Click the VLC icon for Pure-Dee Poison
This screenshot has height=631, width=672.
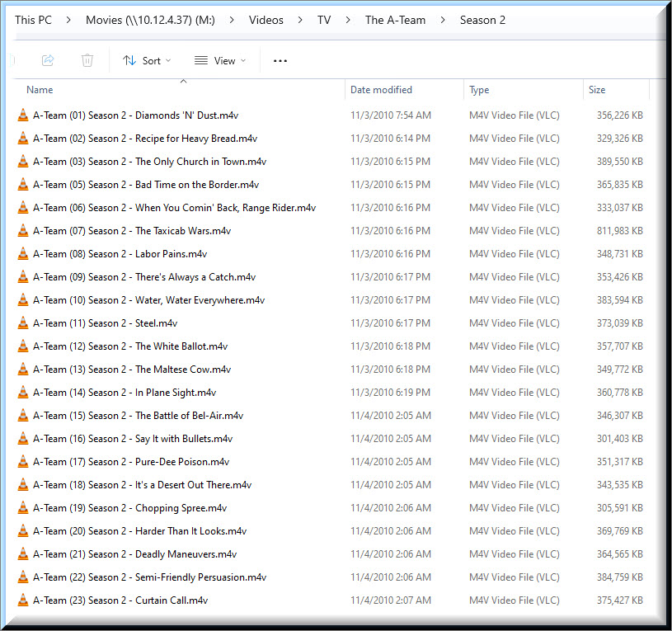point(23,462)
